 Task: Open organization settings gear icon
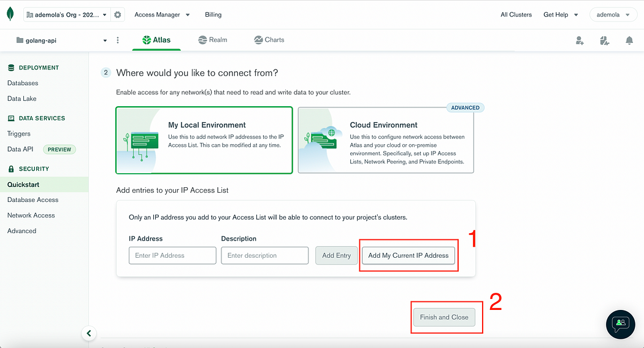(x=118, y=15)
